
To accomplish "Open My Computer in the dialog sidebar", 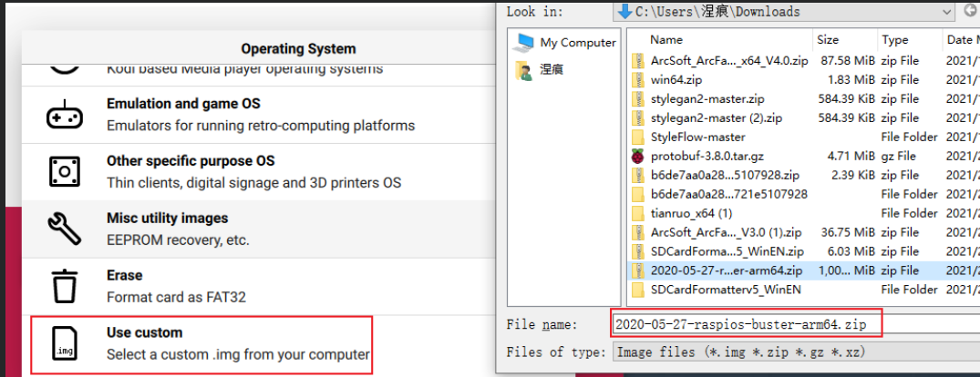I will 564,43.
